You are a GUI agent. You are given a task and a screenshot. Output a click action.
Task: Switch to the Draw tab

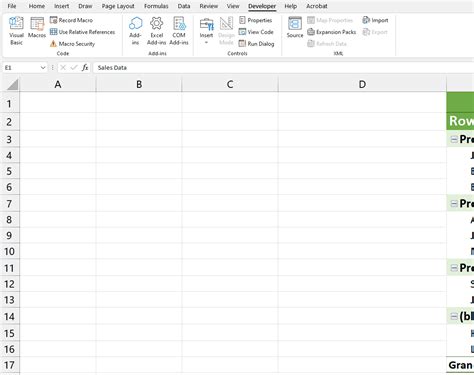coord(85,6)
